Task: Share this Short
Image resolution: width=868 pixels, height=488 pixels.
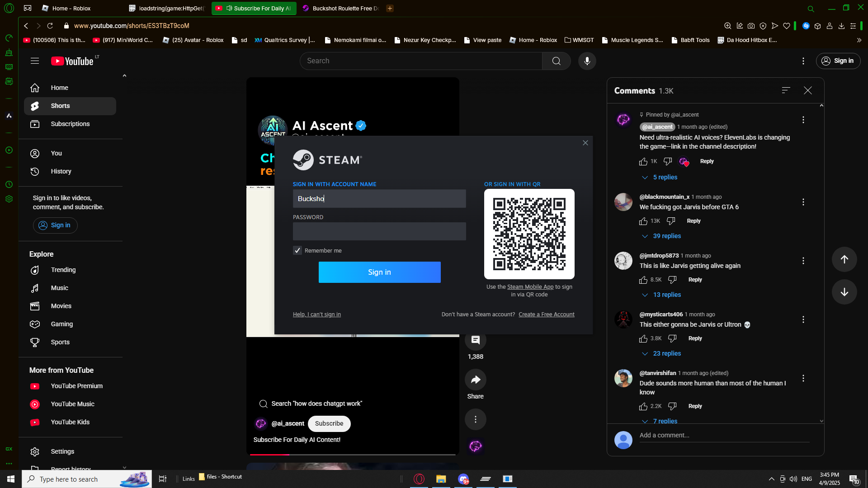Action: (476, 380)
